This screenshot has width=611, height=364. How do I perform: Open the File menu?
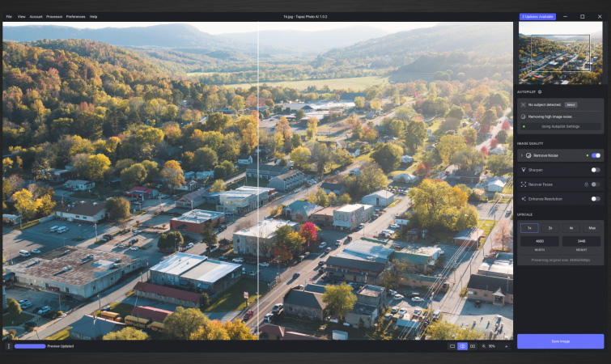(9, 17)
